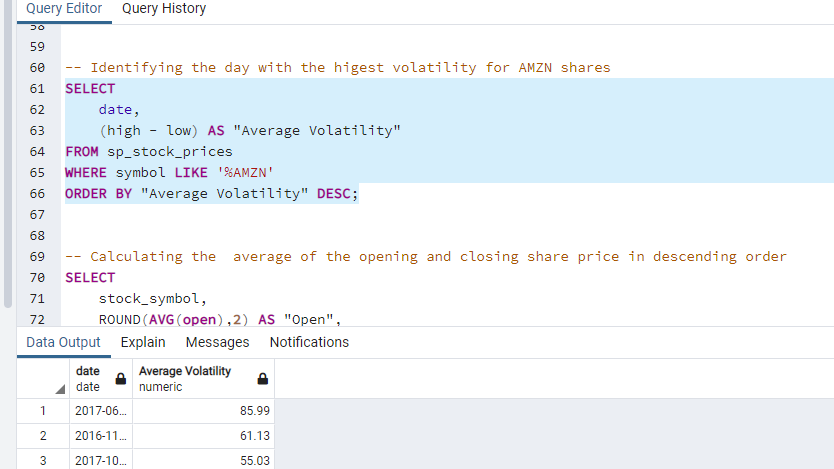This screenshot has height=469, width=834.
Task: Click the Average Volatility column header
Action: coord(186,378)
